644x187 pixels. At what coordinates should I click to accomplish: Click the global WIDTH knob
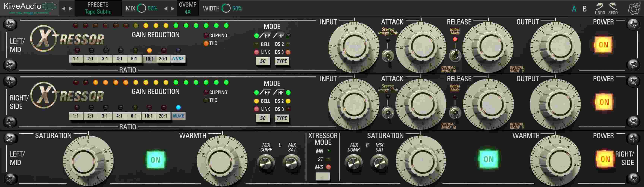[226, 8]
